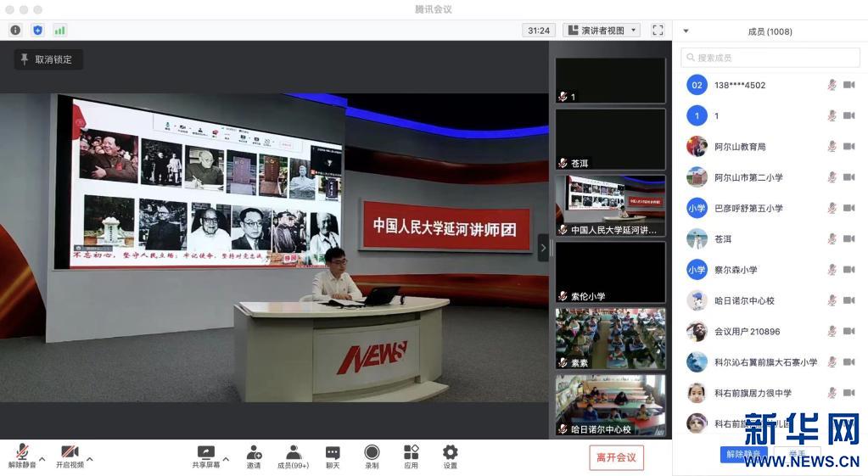
Task: Focus the 搜索成员 search field
Action: tap(770, 58)
